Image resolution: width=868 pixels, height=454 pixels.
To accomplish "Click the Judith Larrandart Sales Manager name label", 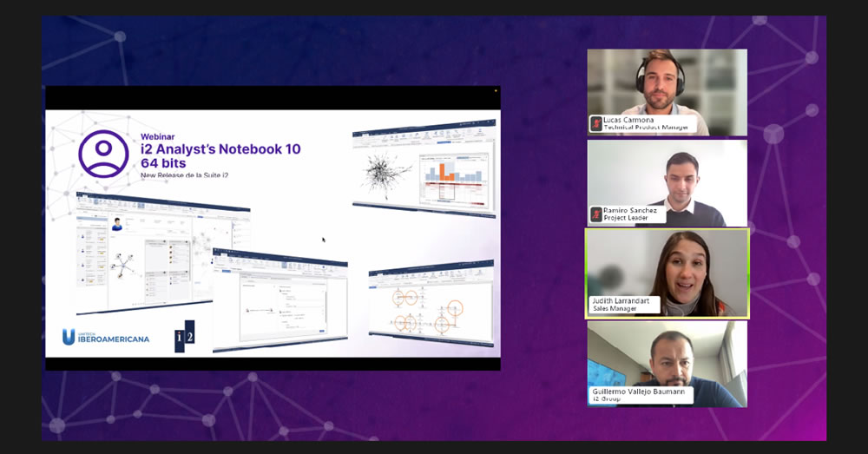I will pos(623,304).
